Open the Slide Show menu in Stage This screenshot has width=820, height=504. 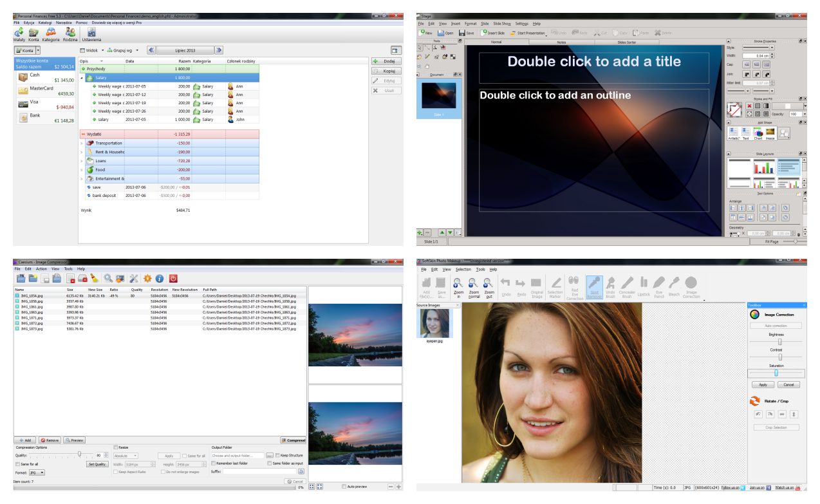502,23
